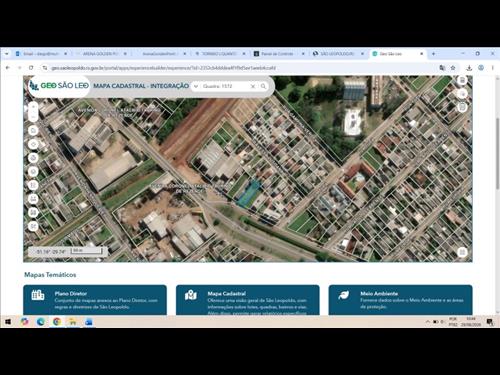Open the Chrome three-dot menu
Image resolution: width=500 pixels, height=375 pixels.
[492, 68]
